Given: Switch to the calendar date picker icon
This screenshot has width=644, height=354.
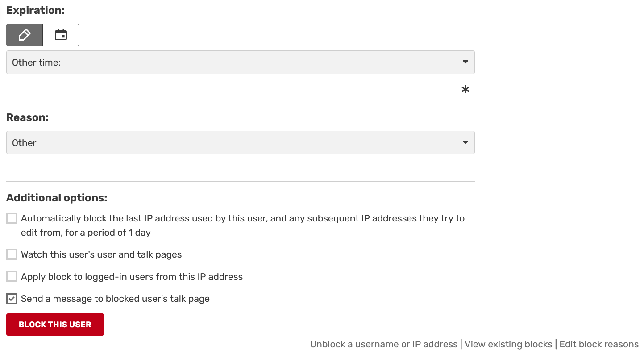Looking at the screenshot, I should (x=61, y=35).
